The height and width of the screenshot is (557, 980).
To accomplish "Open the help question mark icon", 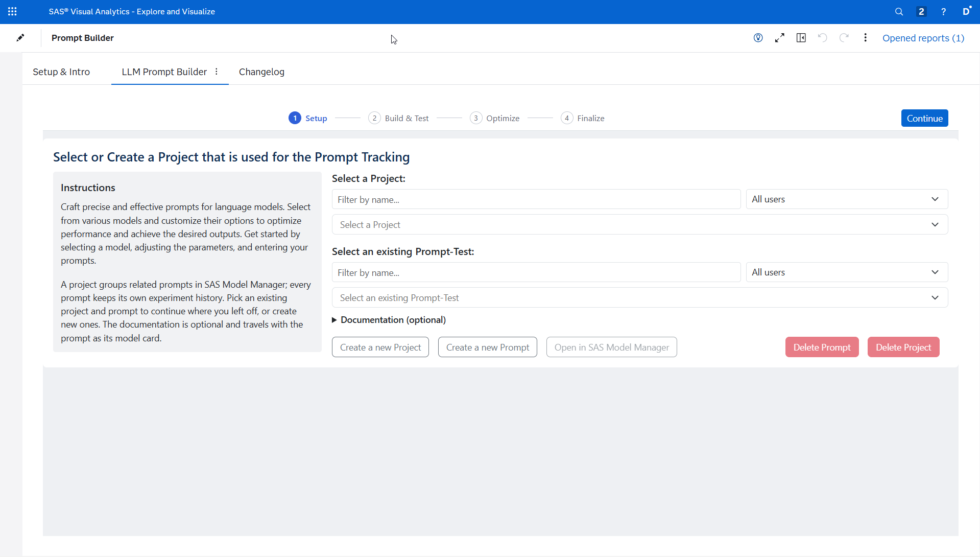I will (x=943, y=11).
